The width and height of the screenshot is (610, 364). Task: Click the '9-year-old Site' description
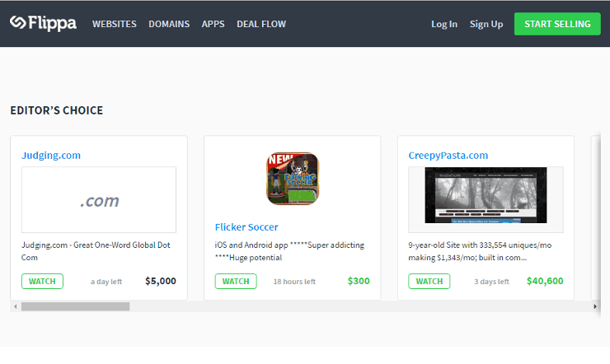[x=480, y=251]
